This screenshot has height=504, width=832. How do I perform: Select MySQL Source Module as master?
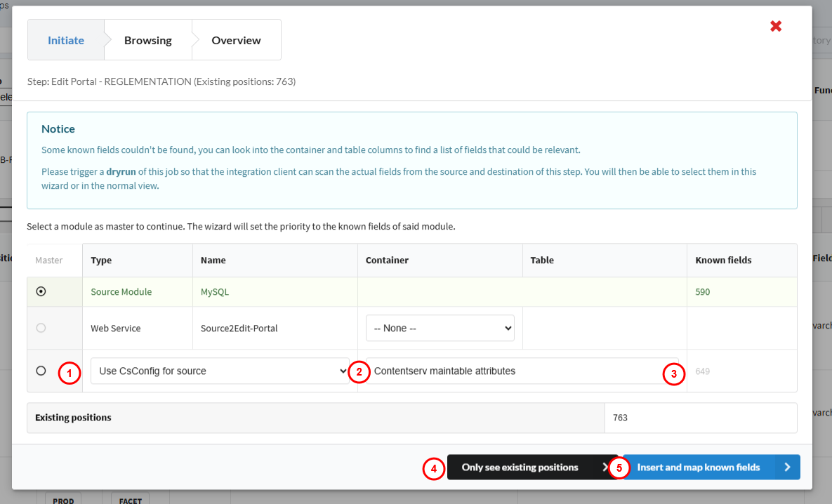pyautogui.click(x=41, y=292)
